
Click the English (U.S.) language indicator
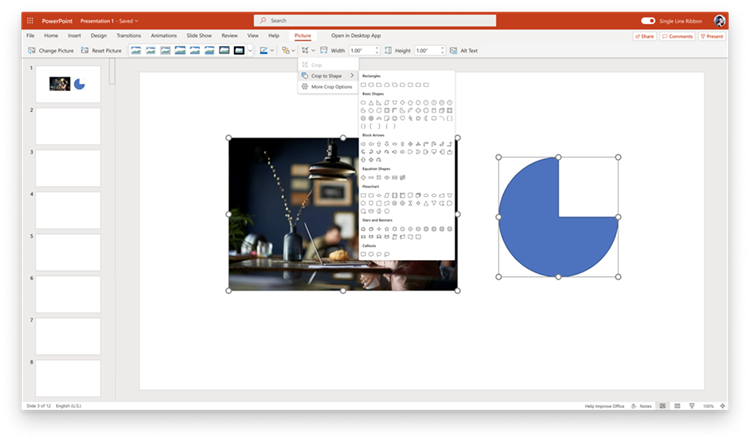(68, 406)
